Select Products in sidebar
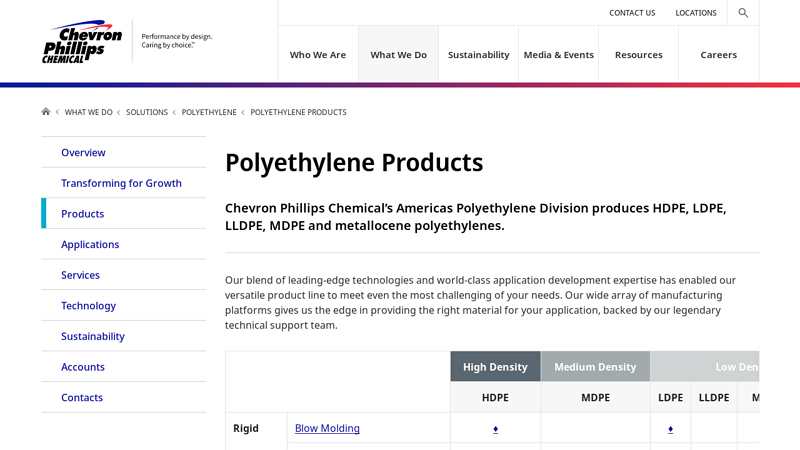Viewport: 800px width, 450px height. (123, 214)
